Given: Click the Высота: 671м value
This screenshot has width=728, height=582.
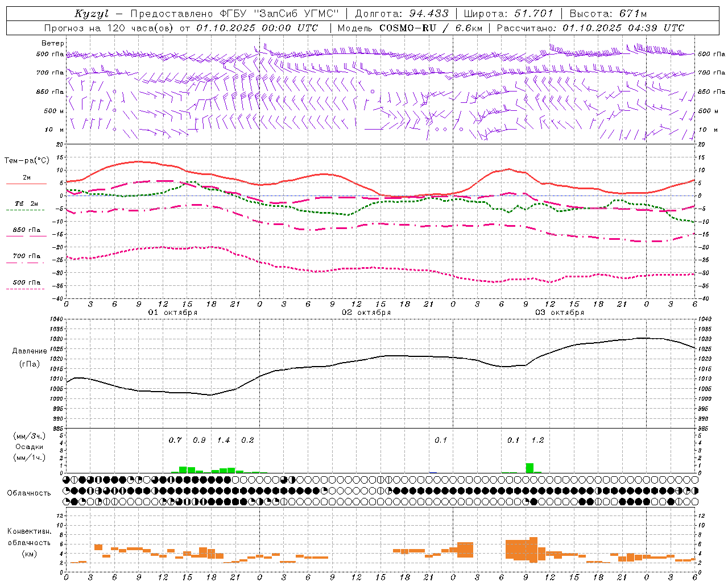Looking at the screenshot, I should click(608, 14).
